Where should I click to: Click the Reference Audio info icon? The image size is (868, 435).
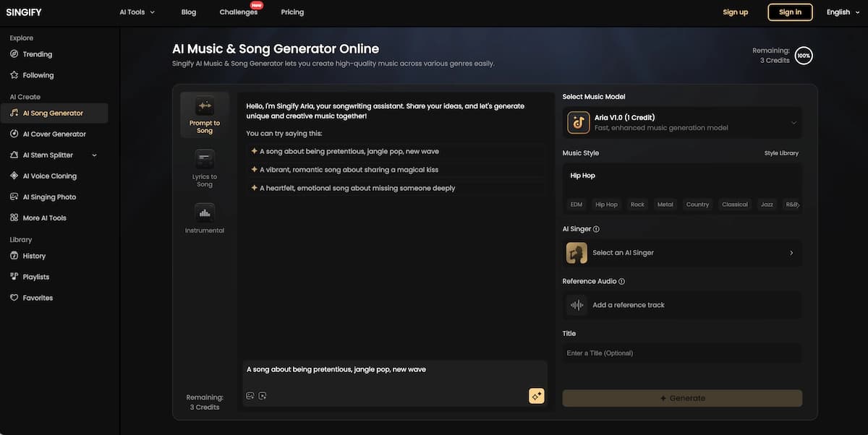coord(622,281)
